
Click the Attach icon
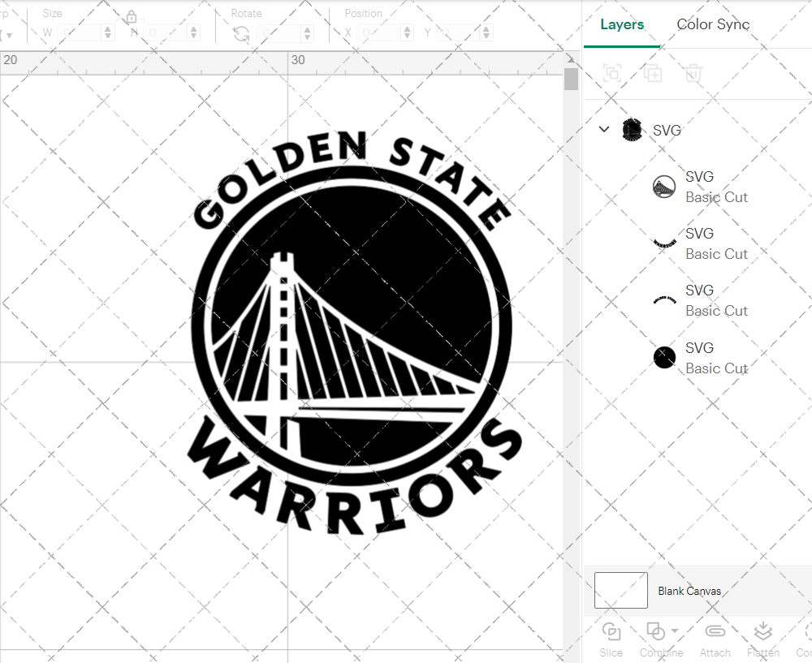(715, 631)
